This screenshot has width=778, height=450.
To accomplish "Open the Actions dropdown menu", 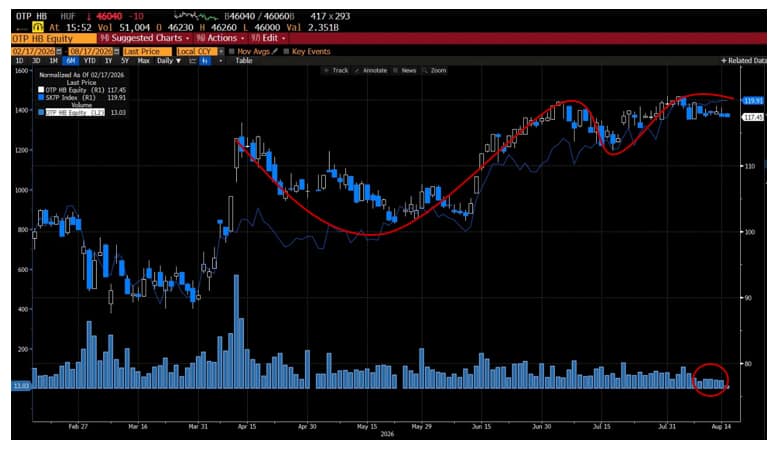I will point(220,38).
